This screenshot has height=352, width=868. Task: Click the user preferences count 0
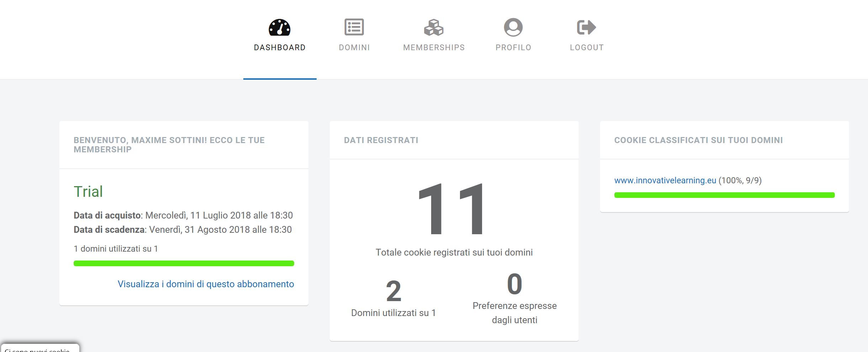pos(514,284)
